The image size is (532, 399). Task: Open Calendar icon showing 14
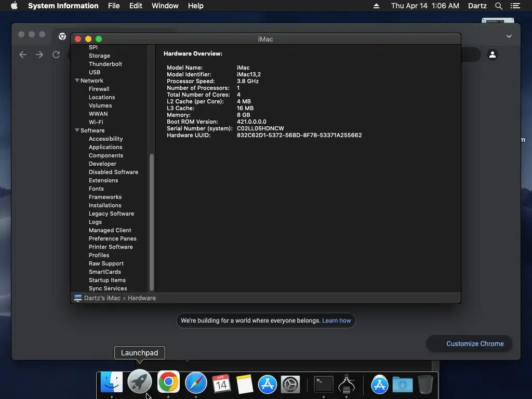point(221,384)
